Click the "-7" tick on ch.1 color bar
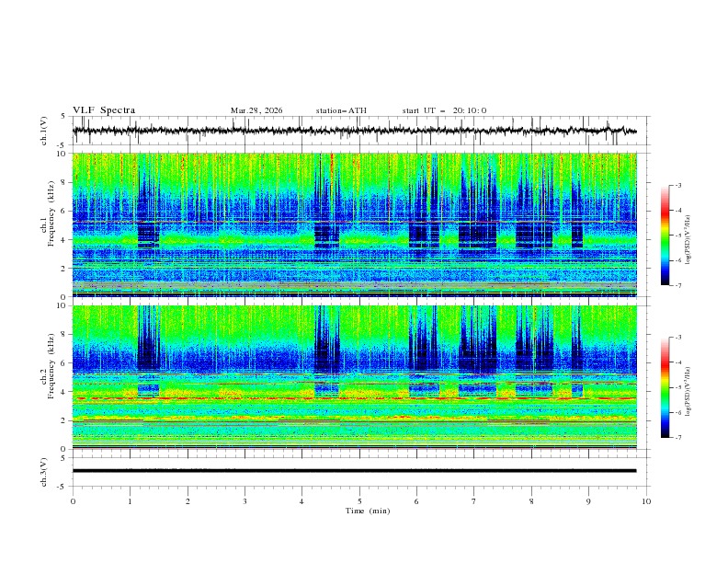 677,285
